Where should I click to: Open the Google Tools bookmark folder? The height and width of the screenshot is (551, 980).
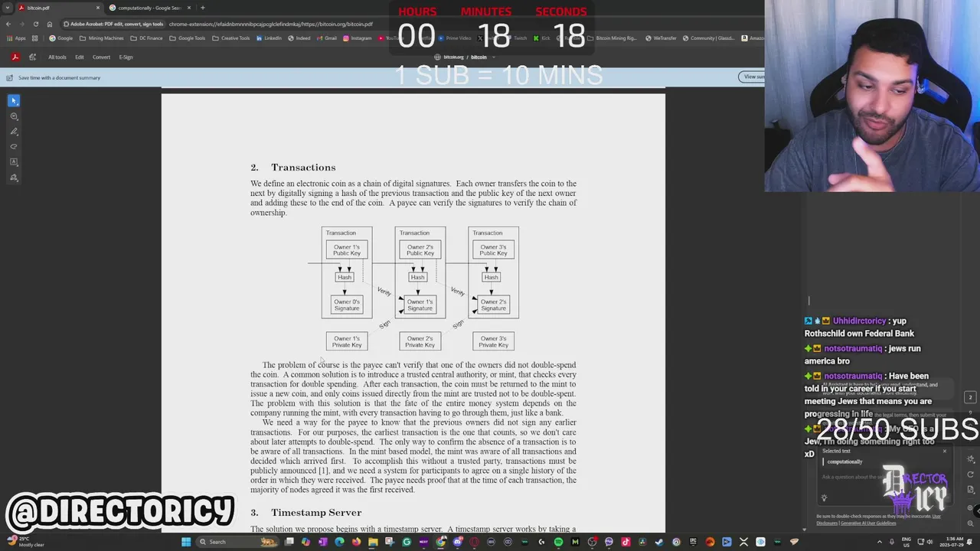tap(187, 38)
